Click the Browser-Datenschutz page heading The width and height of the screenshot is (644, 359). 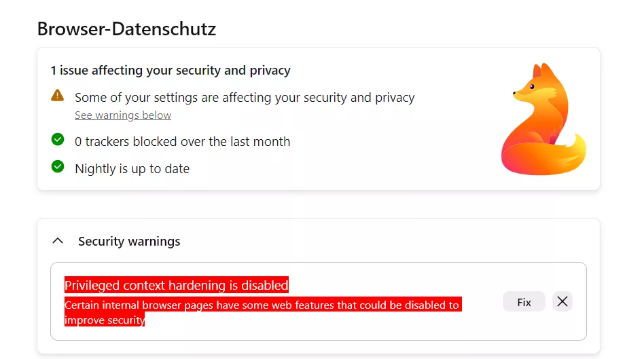(x=126, y=29)
